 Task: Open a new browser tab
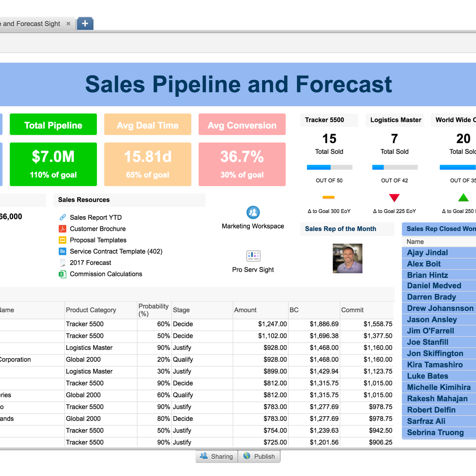point(84,23)
